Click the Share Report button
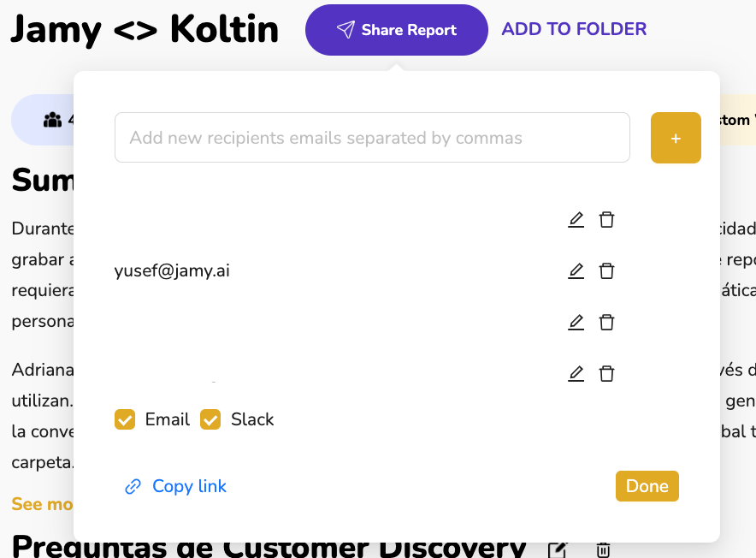The image size is (756, 558). [x=396, y=30]
